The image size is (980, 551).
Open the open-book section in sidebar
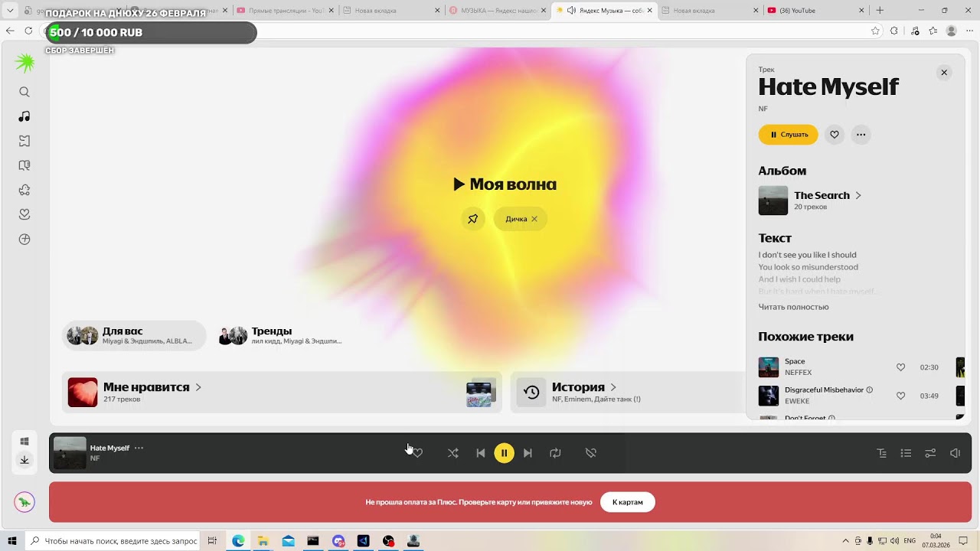click(x=24, y=165)
